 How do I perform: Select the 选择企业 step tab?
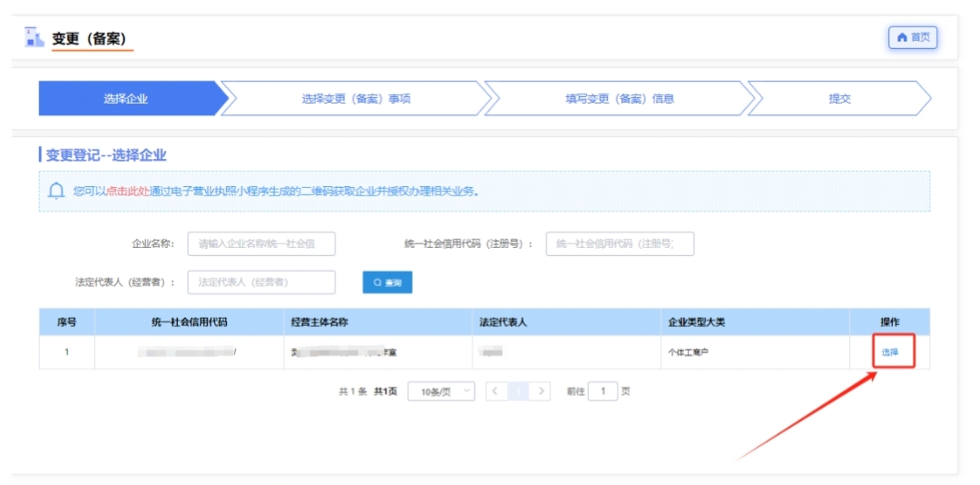[x=126, y=99]
